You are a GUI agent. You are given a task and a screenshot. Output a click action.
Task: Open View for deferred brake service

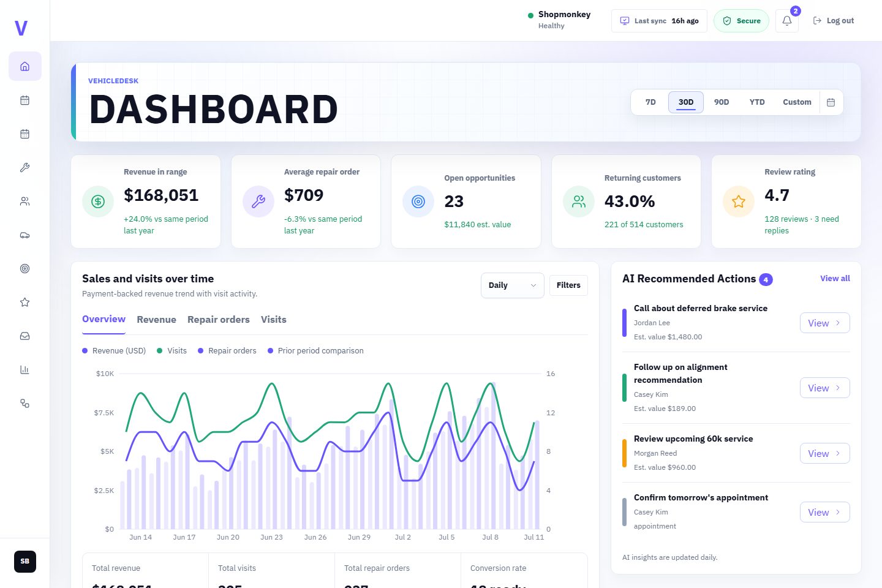[x=824, y=323]
